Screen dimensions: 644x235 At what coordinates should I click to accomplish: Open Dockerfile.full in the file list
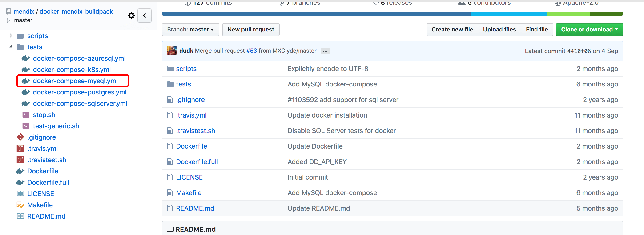pos(197,162)
